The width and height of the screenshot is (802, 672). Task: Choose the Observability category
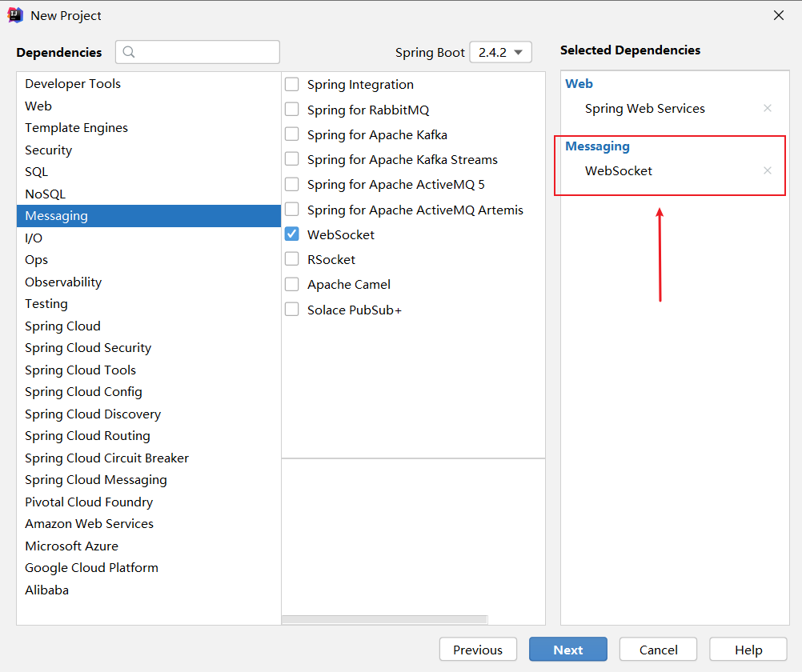pos(148,282)
